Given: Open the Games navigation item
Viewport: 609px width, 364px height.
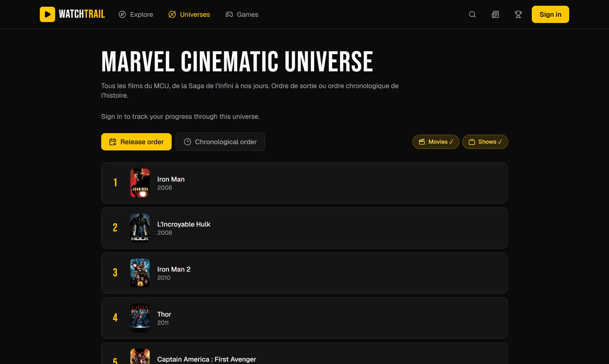Looking at the screenshot, I should [x=242, y=14].
